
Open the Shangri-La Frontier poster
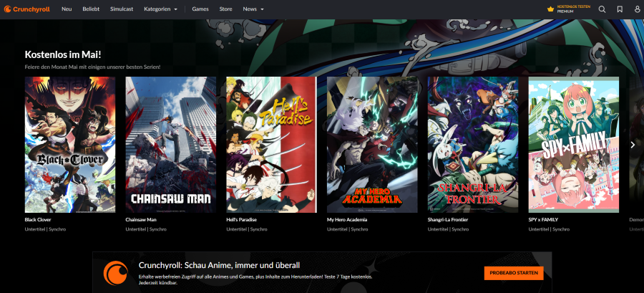(x=473, y=145)
